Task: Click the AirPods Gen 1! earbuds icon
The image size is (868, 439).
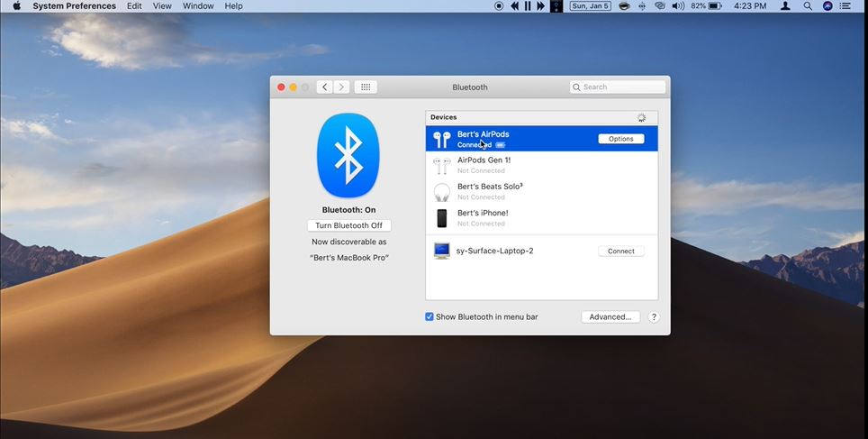Action: [x=442, y=165]
